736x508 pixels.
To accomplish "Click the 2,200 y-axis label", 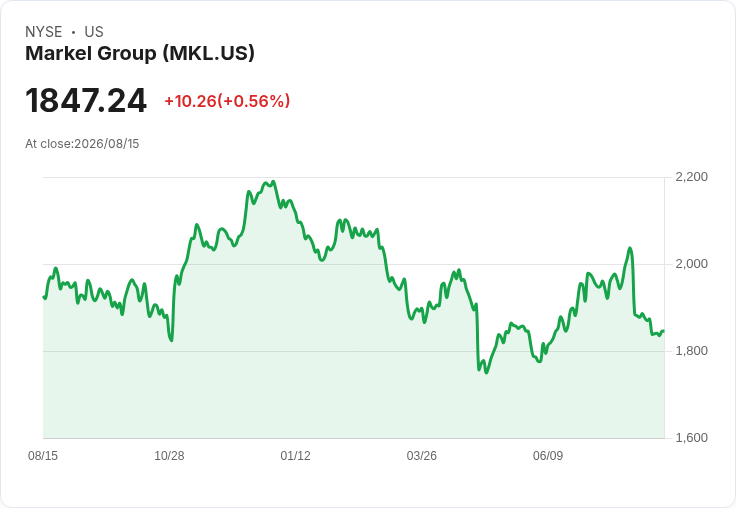I will point(691,177).
